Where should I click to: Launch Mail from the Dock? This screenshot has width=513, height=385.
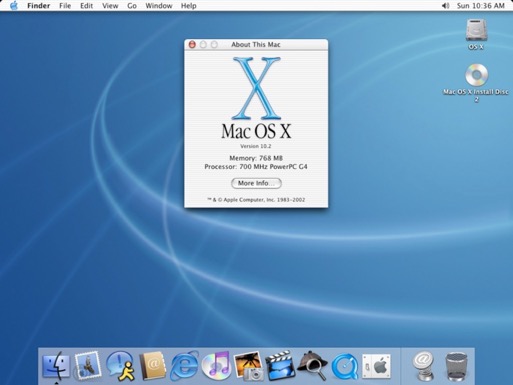click(x=87, y=366)
